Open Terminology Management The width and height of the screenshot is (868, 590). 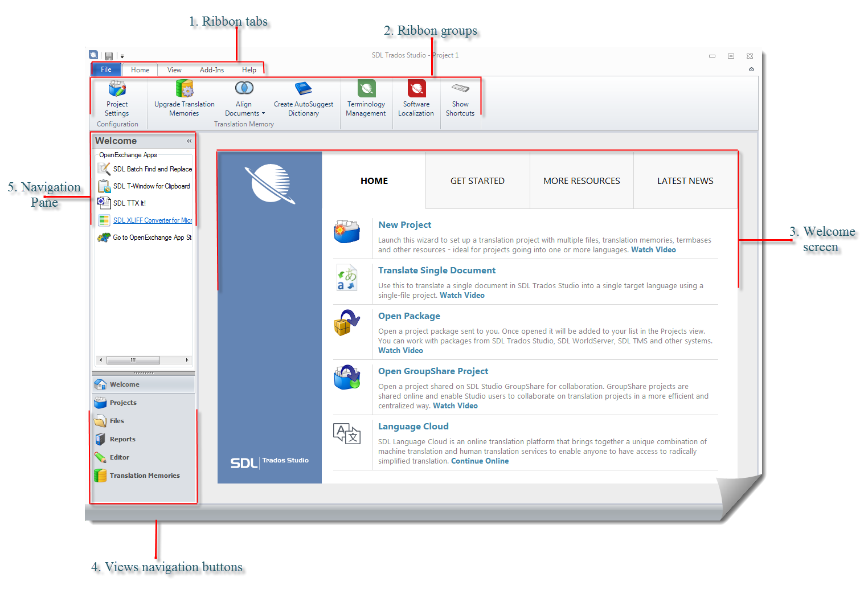pos(366,99)
